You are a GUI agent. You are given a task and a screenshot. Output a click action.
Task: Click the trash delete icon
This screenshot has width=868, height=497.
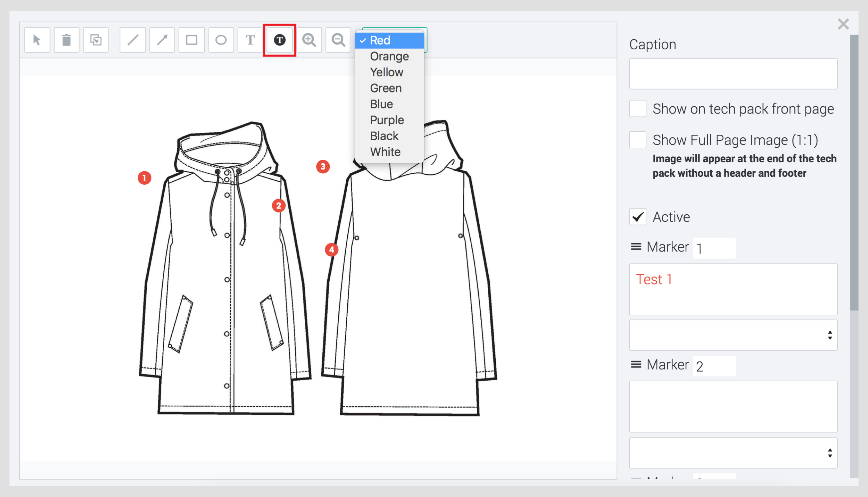pos(66,40)
